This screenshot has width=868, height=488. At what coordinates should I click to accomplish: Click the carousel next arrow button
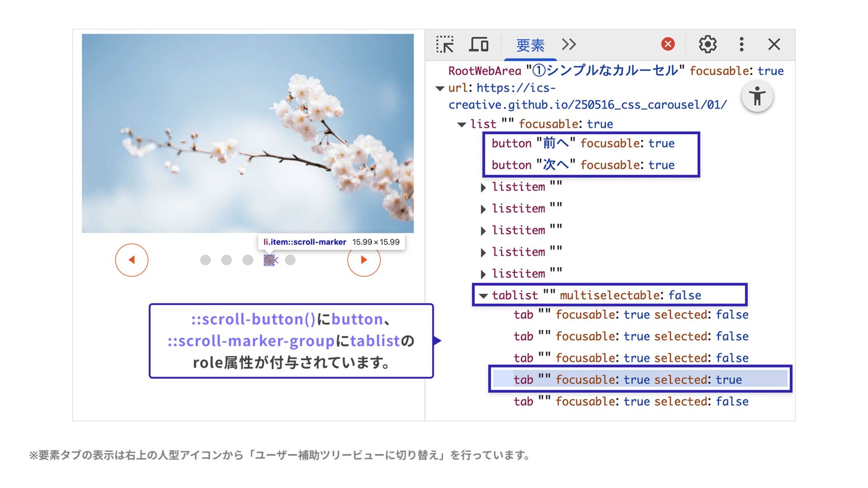(363, 260)
